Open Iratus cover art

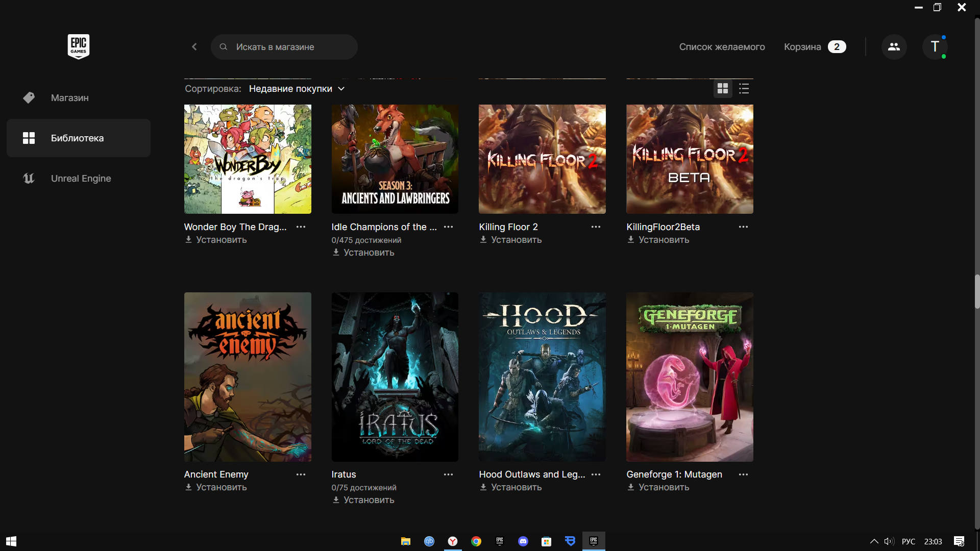tap(395, 377)
